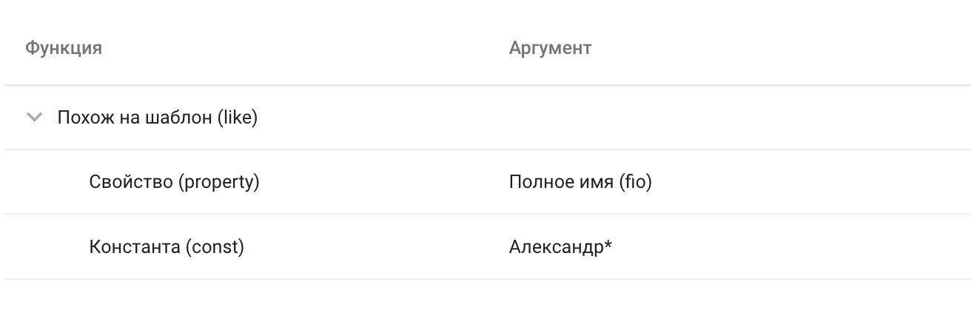Click the Аргумент column header
Image resolution: width=980 pixels, height=327 pixels.
click(x=550, y=49)
